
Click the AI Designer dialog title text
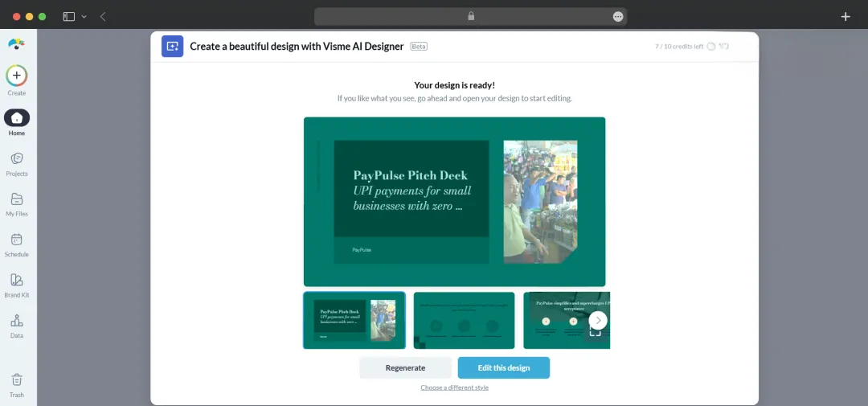pyautogui.click(x=297, y=47)
